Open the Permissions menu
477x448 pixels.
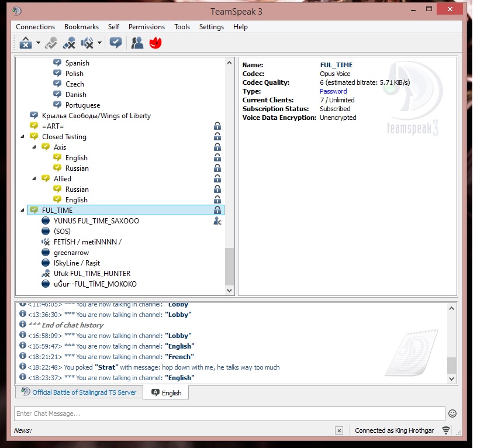[x=147, y=27]
